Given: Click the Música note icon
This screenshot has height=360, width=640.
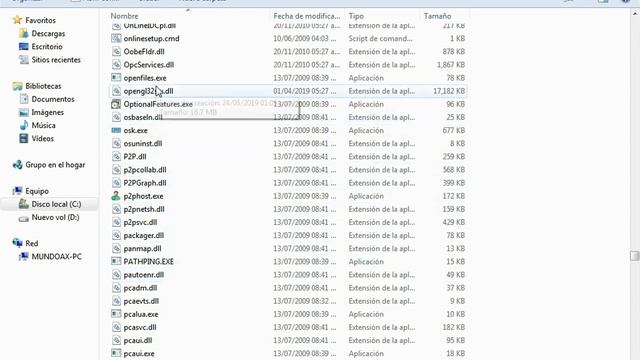Looking at the screenshot, I should [24, 125].
